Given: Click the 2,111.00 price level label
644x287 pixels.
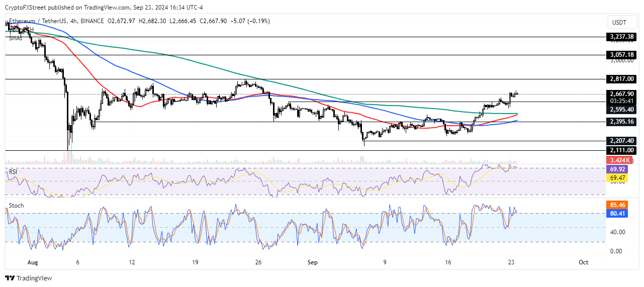Looking at the screenshot, I should [622, 150].
